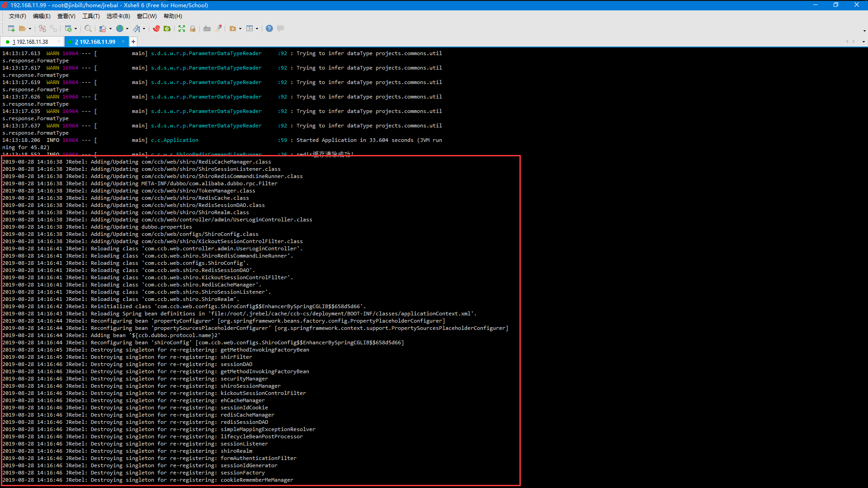Click the text 'com/ccb/web/shiro/RedisCacheManager.class'
Viewport: 868px width, 488px height.
(x=206, y=162)
